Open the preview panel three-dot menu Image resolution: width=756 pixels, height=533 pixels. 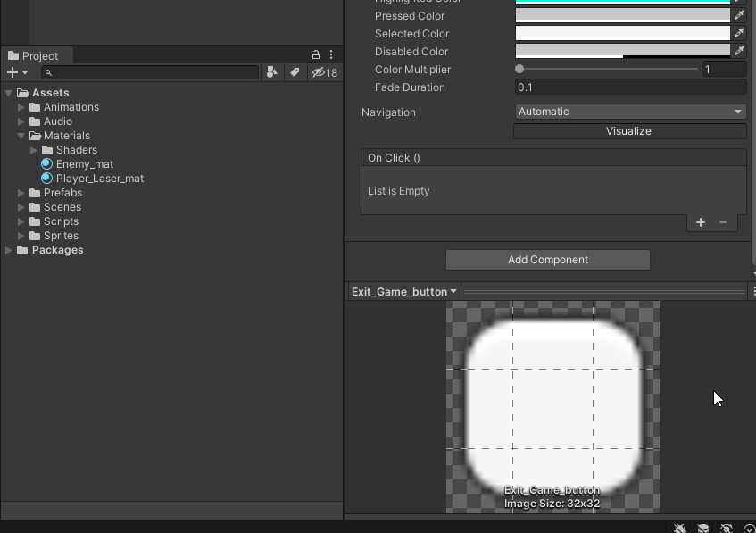point(753,291)
